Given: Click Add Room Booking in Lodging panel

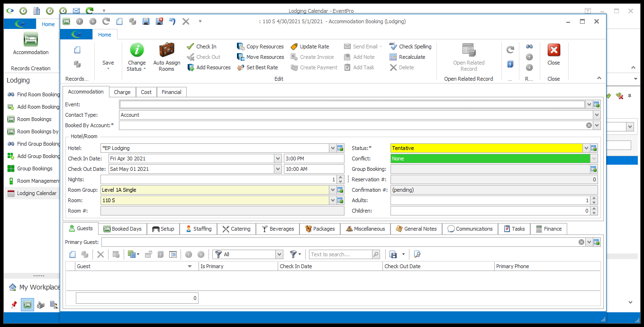Looking at the screenshot, I should (x=33, y=107).
